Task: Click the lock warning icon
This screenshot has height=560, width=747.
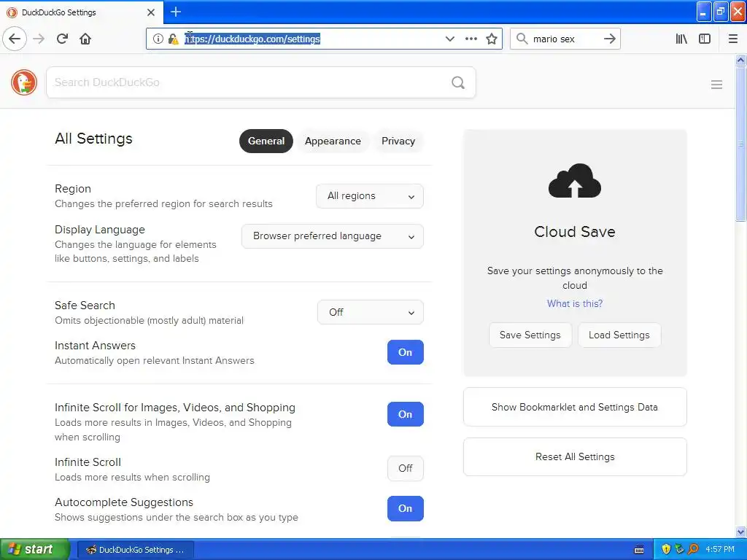Action: click(174, 39)
